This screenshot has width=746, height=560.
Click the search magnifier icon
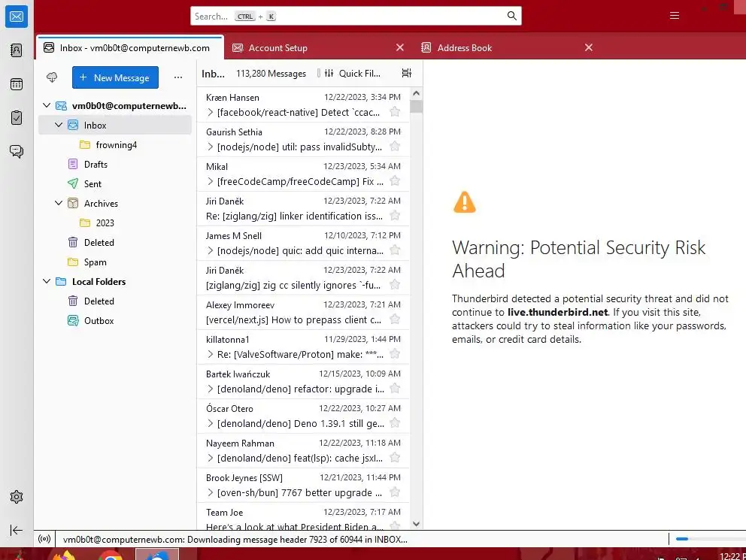511,16
